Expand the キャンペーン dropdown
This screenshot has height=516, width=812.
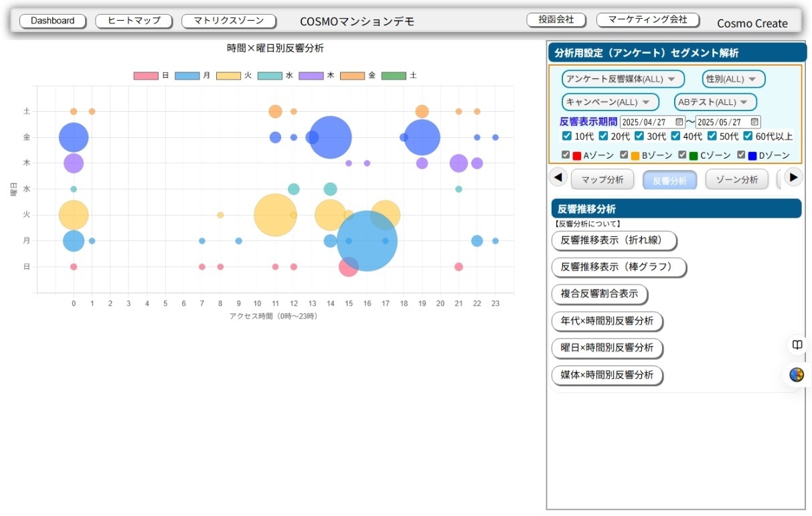[610, 102]
